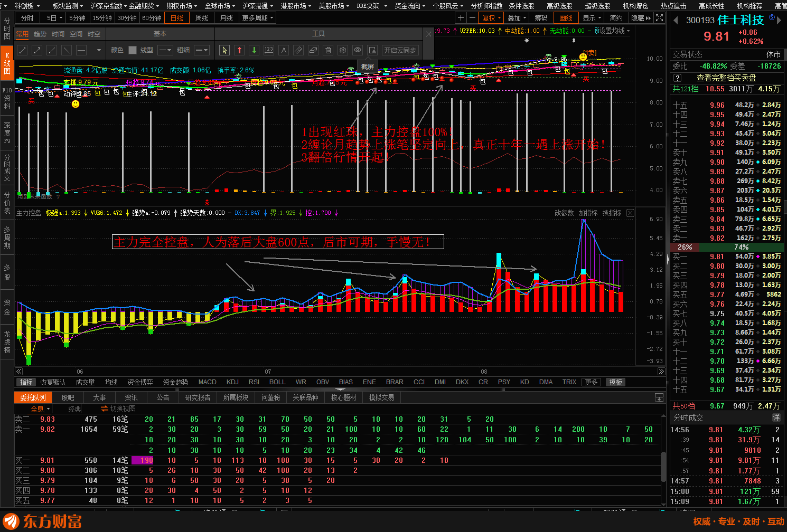Screen dimensions: 787x532
Task: Select the ray line drawing tool
Action: pyautogui.click(x=52, y=50)
